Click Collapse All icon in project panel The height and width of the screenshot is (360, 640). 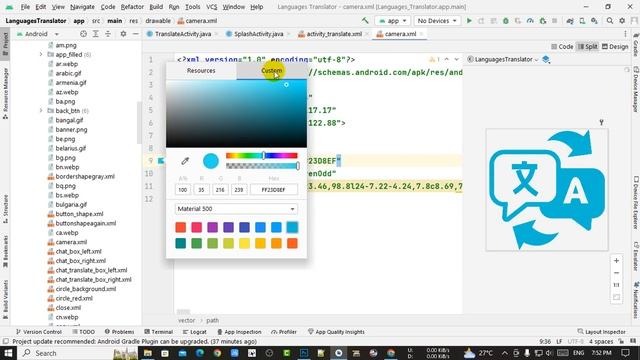[x=108, y=34]
